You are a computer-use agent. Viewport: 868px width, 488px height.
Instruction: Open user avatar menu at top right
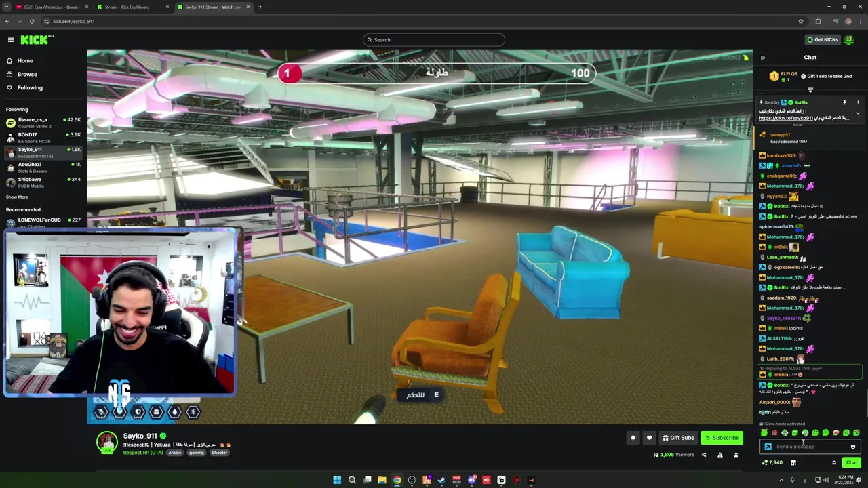pyautogui.click(x=849, y=40)
